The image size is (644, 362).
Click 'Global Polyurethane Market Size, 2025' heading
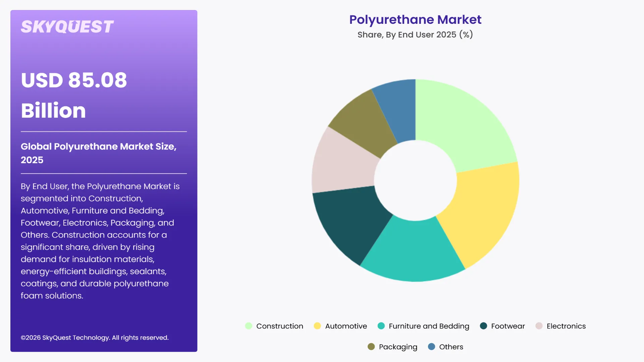pyautogui.click(x=99, y=153)
